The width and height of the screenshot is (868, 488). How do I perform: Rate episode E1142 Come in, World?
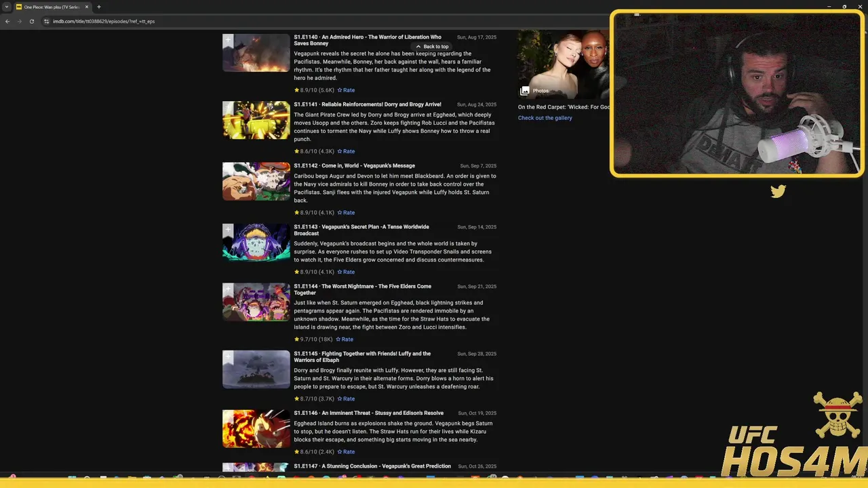tap(346, 212)
